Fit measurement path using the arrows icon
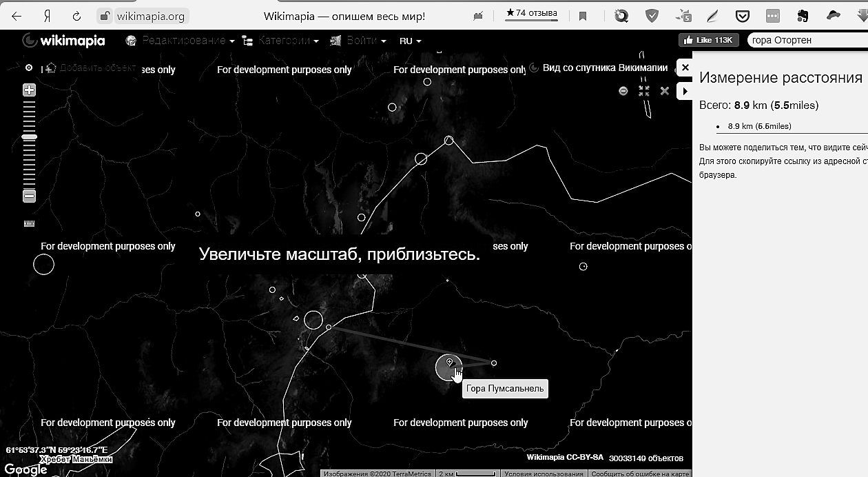The image size is (868, 477). [643, 90]
